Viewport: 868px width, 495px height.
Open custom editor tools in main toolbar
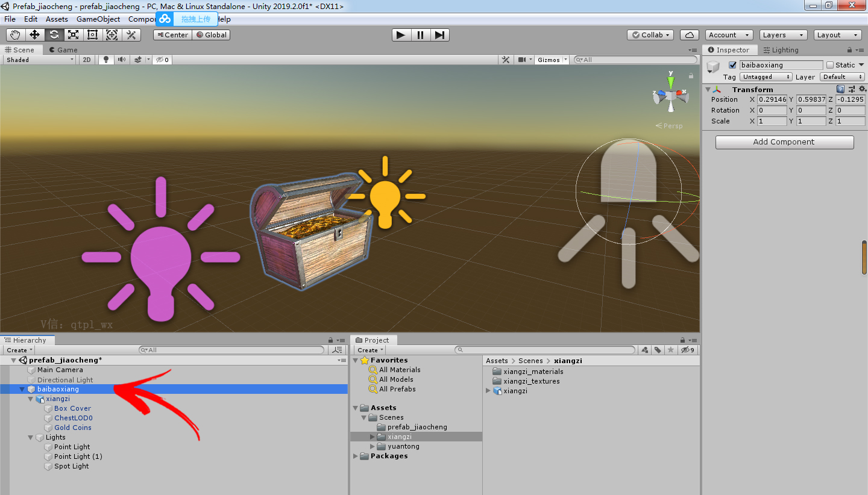[131, 35]
